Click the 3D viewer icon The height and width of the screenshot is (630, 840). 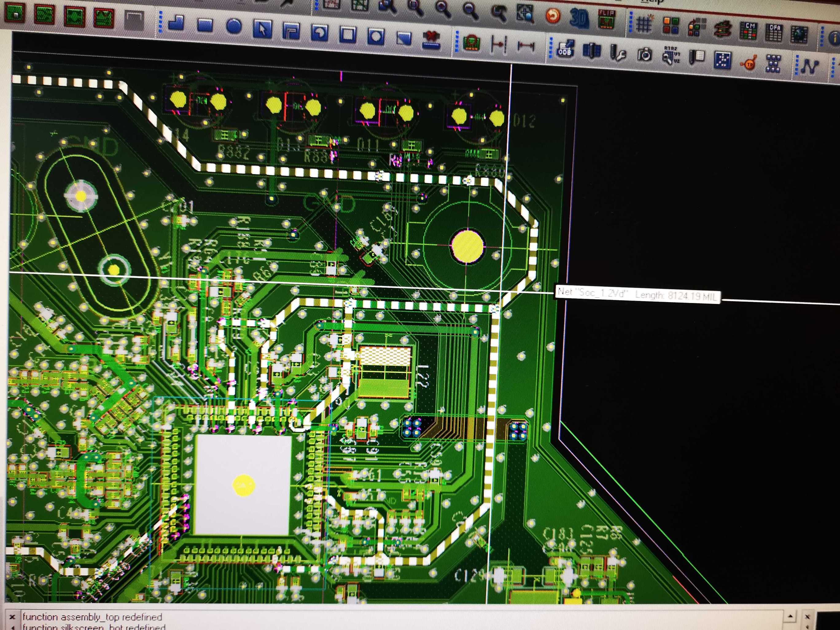tap(579, 17)
